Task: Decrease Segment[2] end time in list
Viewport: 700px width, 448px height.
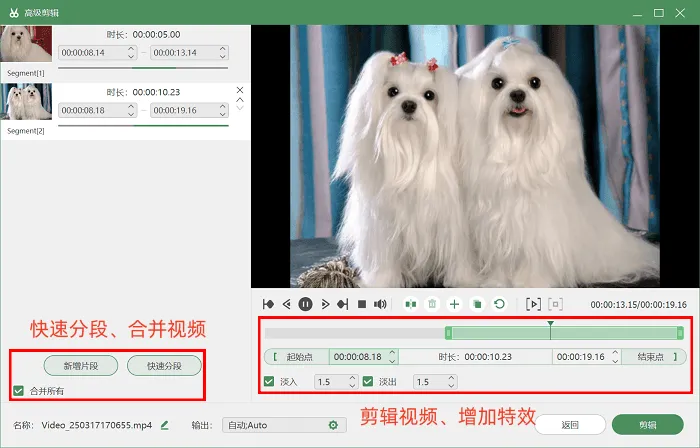Action: 223,114
